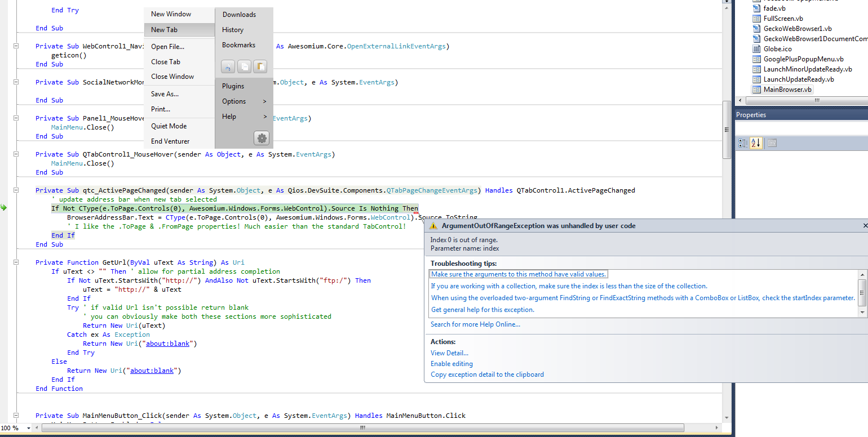Select GooglePlusPopupMenu.vb in Solution Explorer
Screen dimensions: 868x437
click(803, 59)
